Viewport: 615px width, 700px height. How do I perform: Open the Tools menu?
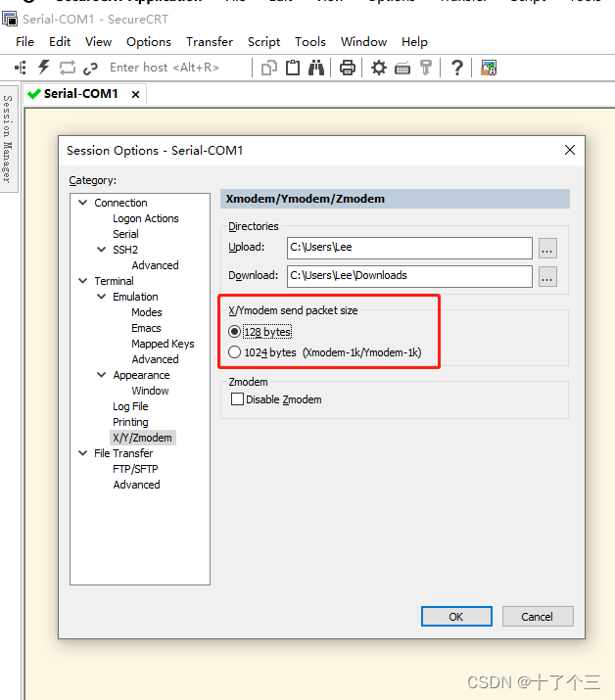coord(310,42)
